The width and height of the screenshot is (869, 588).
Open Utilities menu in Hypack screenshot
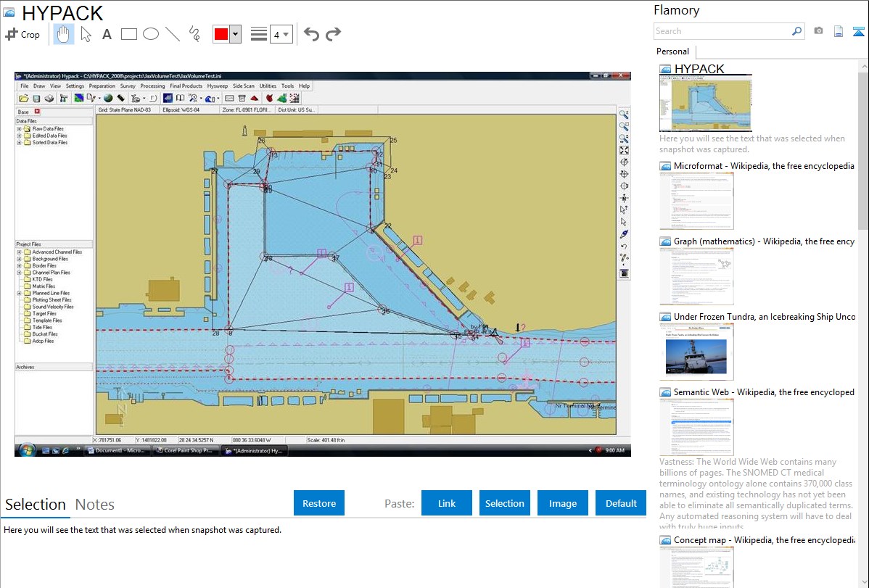pos(268,86)
